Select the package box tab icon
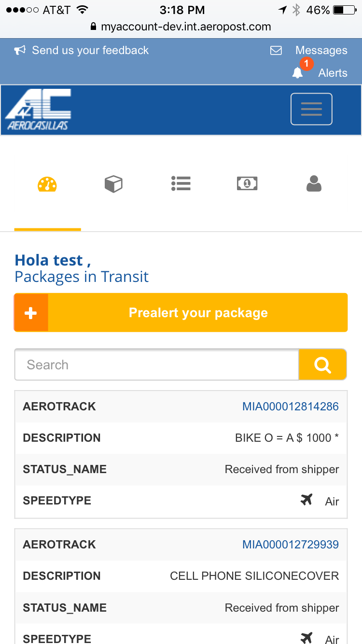Viewport: 362px width, 644px height. 113,184
